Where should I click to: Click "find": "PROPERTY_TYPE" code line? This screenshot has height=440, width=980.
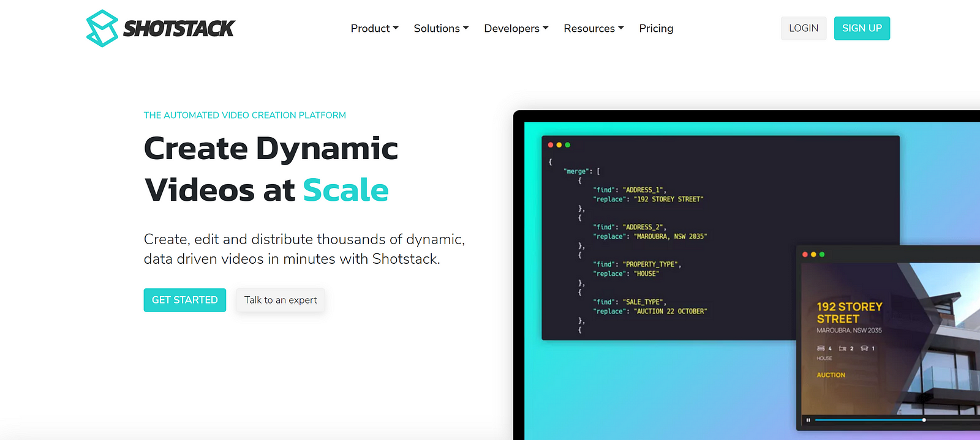(637, 264)
